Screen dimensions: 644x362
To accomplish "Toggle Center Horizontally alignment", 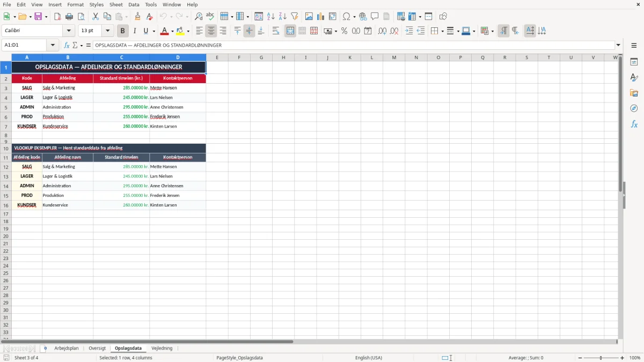I will click(211, 31).
